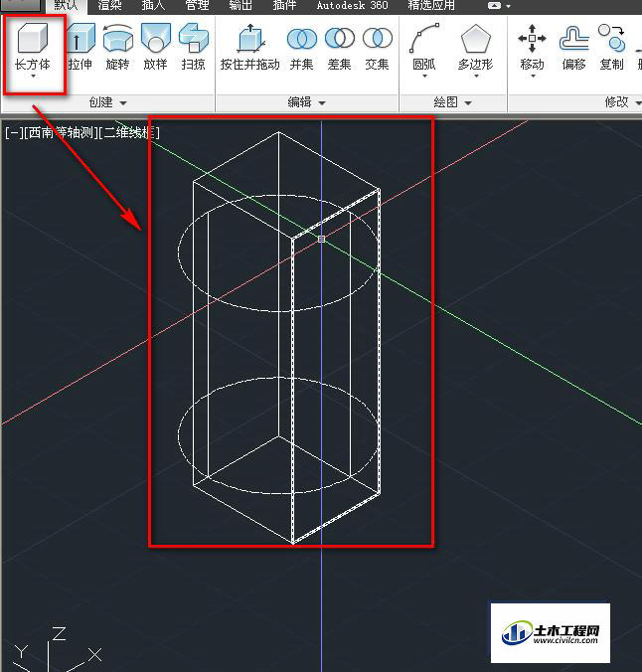Open the Autodesk 360 tab

pos(352,6)
